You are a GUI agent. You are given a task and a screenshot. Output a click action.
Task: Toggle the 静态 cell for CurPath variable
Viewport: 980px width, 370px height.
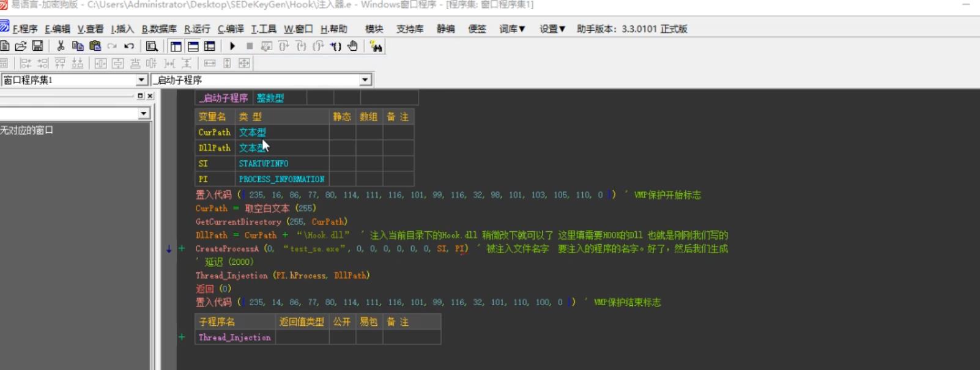(x=342, y=132)
